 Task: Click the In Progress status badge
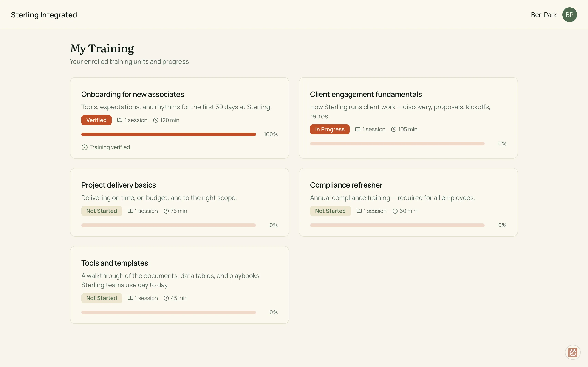pyautogui.click(x=330, y=129)
